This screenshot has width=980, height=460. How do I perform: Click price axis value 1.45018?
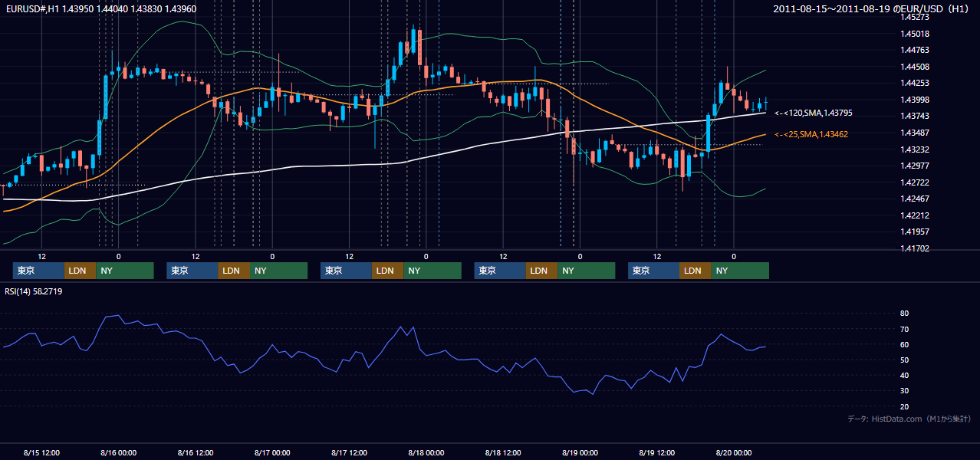[x=915, y=34]
